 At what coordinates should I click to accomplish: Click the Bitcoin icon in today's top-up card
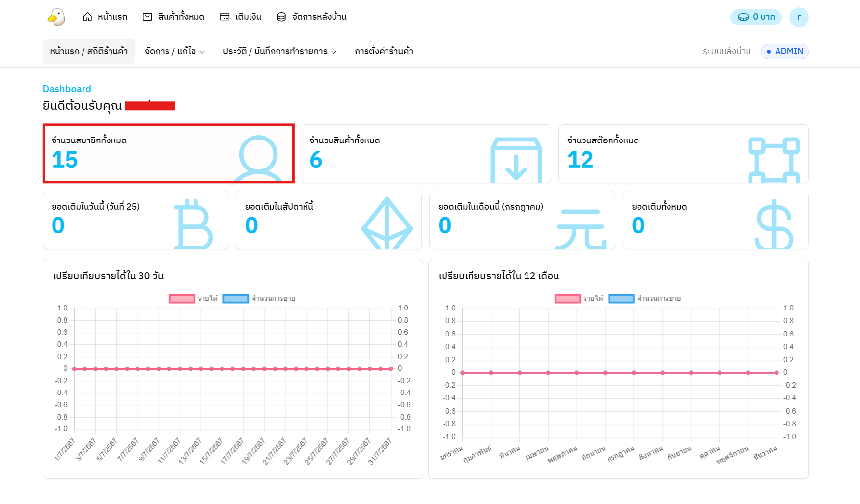(194, 224)
